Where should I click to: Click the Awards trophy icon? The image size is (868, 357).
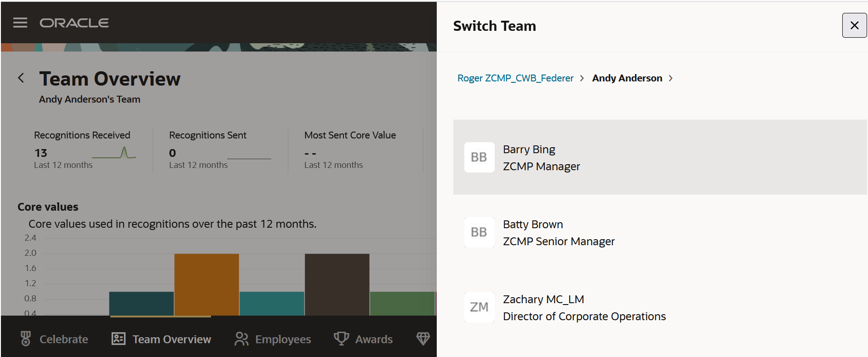tap(341, 339)
